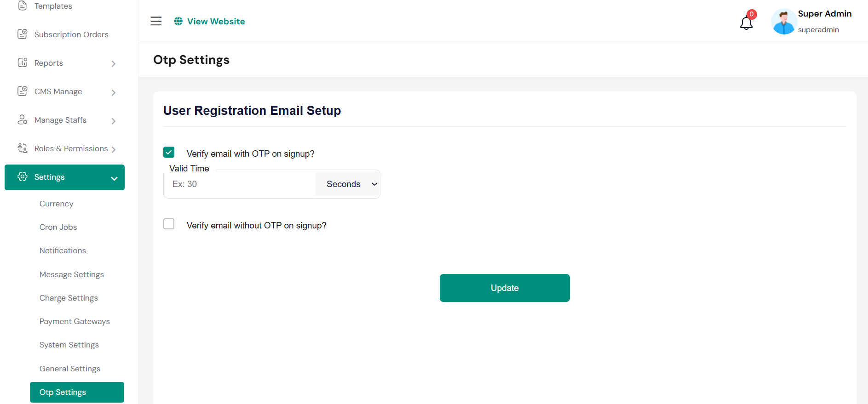Focus the Valid Time input field
This screenshot has height=404, width=868.
(x=239, y=184)
